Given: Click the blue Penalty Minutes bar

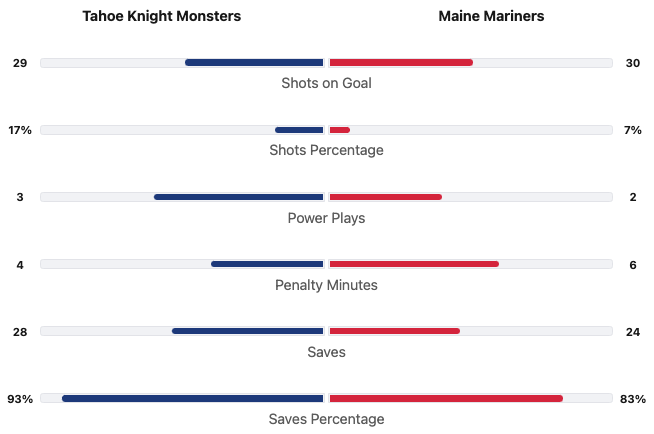Looking at the screenshot, I should [x=268, y=264].
